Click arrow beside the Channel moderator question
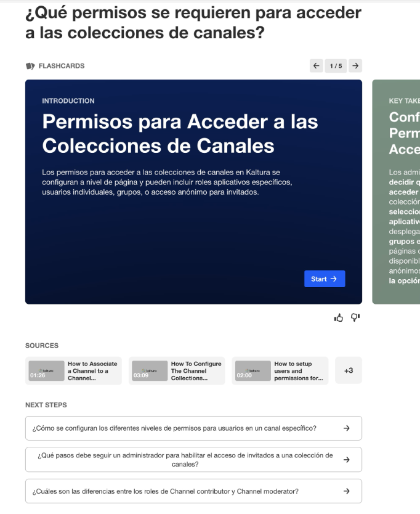The image size is (420, 514). click(346, 491)
